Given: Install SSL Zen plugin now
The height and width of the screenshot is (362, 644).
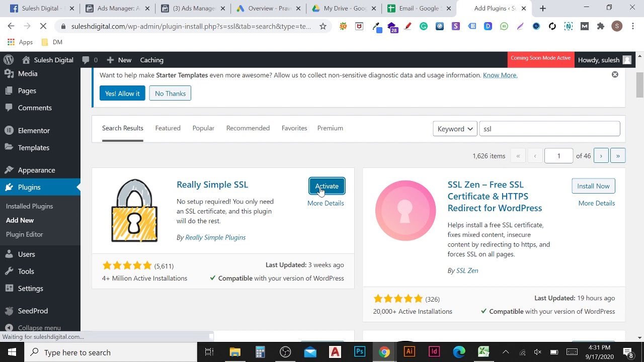Looking at the screenshot, I should click(593, 186).
